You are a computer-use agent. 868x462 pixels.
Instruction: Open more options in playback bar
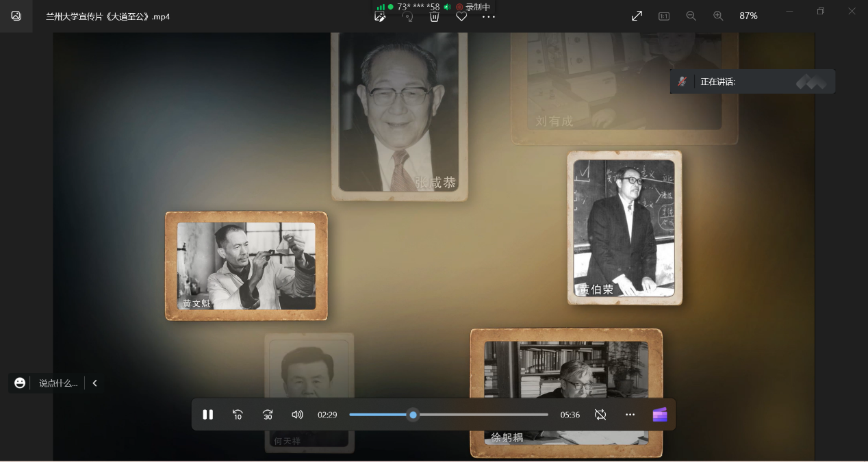630,415
